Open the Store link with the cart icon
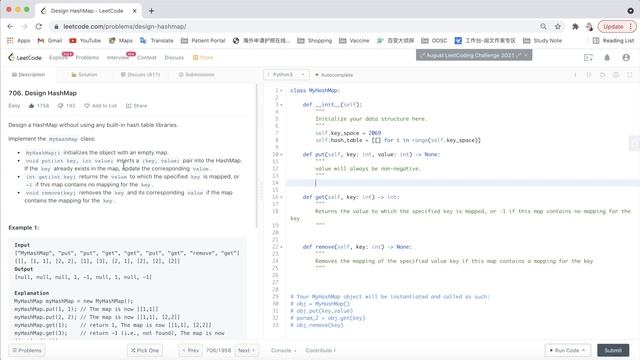The image size is (640, 360). click(x=203, y=58)
